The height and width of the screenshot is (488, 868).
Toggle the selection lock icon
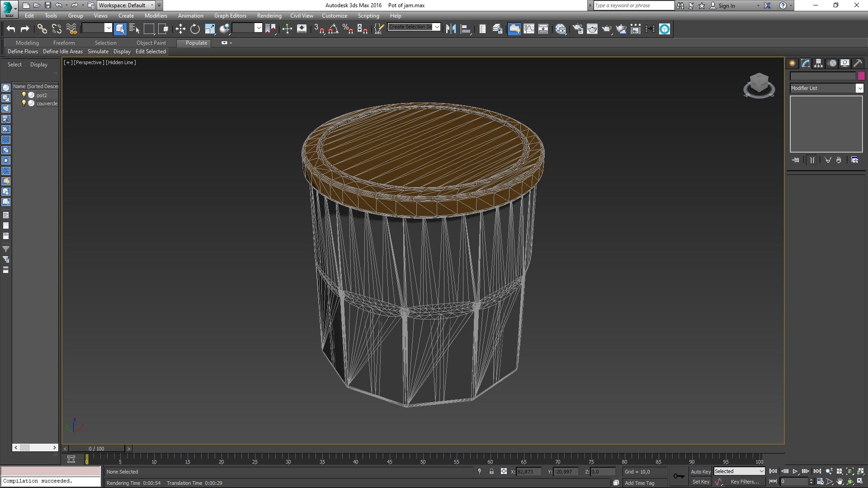[491, 471]
